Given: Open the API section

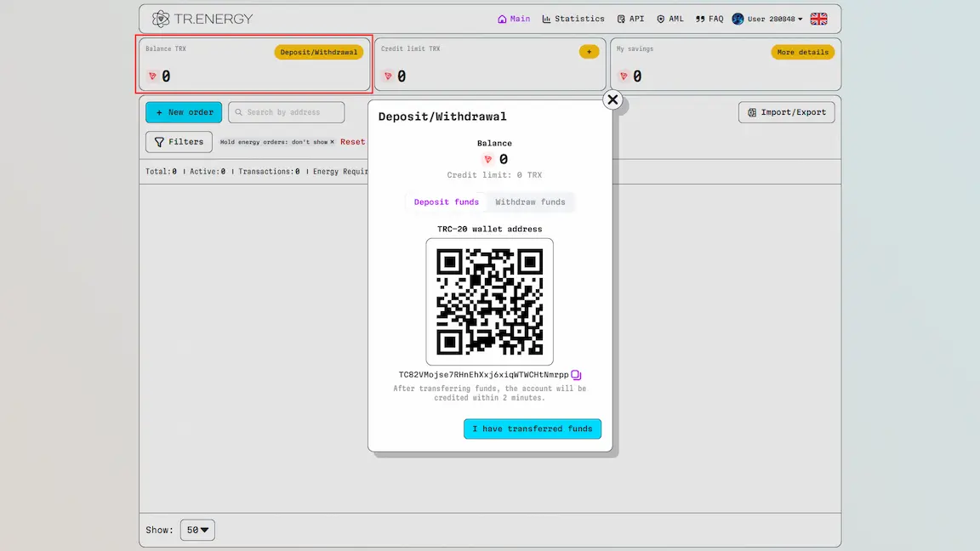Looking at the screenshot, I should pos(630,19).
